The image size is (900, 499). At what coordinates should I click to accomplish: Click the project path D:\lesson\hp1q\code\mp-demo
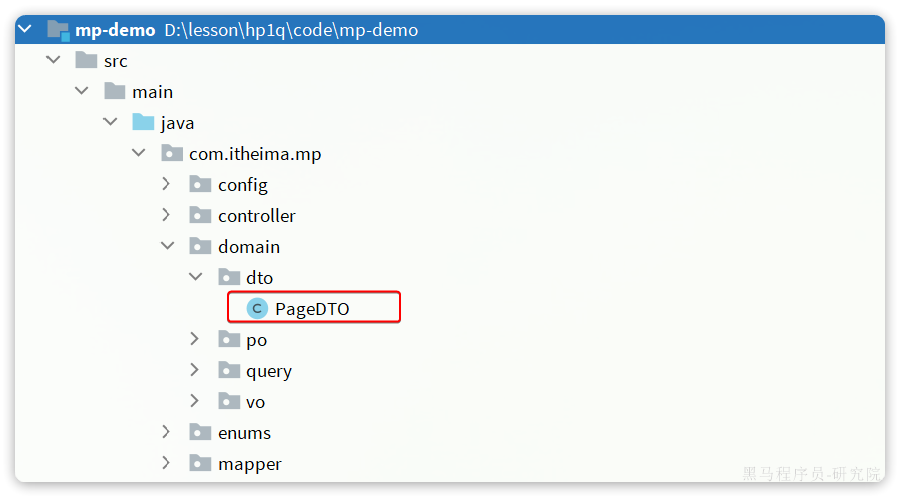point(291,30)
